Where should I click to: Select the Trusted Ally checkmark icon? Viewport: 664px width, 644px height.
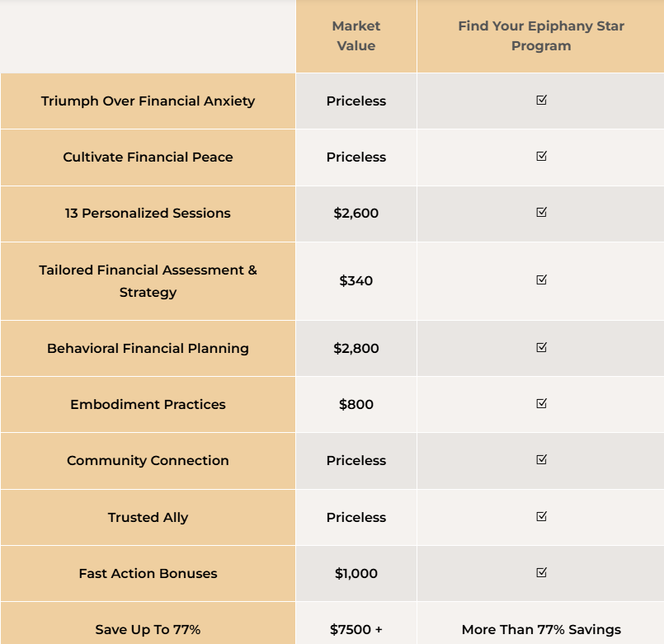point(541,516)
